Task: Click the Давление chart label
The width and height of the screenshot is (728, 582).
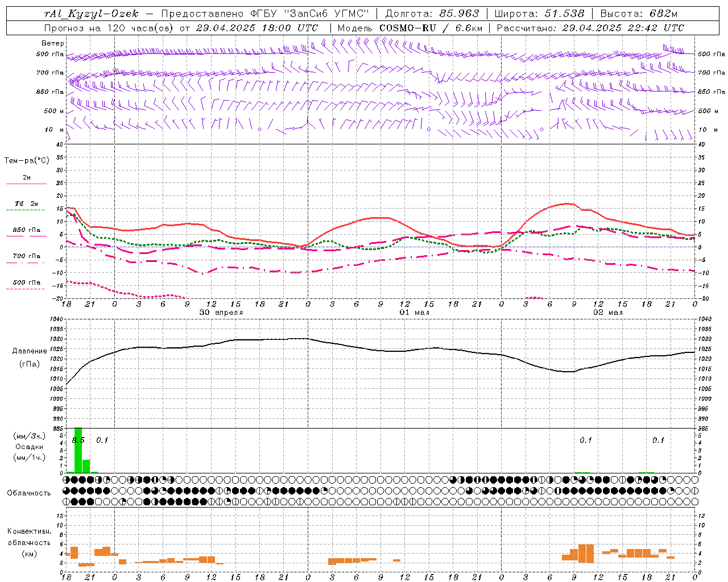Action: (x=28, y=351)
